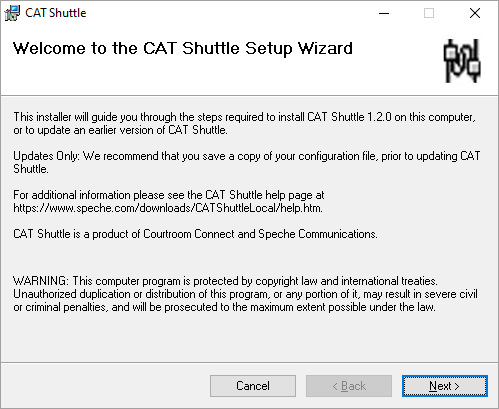
Task: Close the CAT Shuttle setup wizard window
Action: (475, 13)
